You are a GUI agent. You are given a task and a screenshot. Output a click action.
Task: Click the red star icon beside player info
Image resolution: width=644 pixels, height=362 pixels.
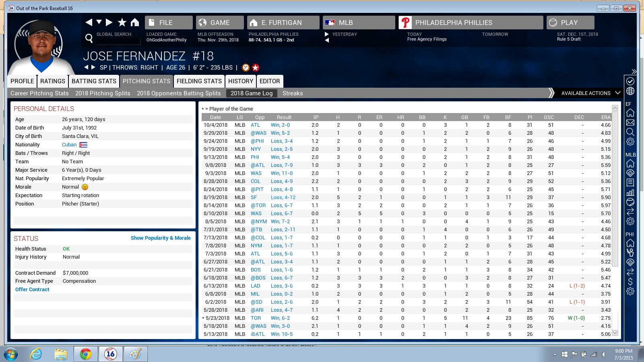coord(256,68)
